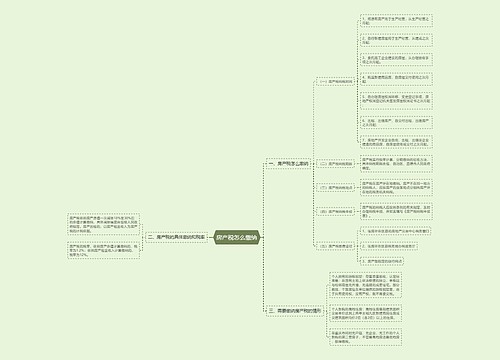Viewport: 500px width, 360px height.
Task: Click sub-node (一) 房产税纳税时间
Action: pyautogui.click(x=335, y=81)
